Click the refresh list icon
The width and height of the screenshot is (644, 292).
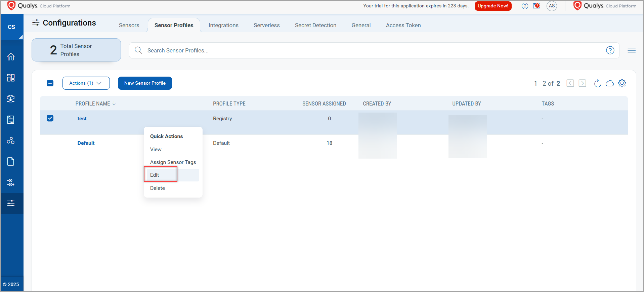(x=597, y=83)
